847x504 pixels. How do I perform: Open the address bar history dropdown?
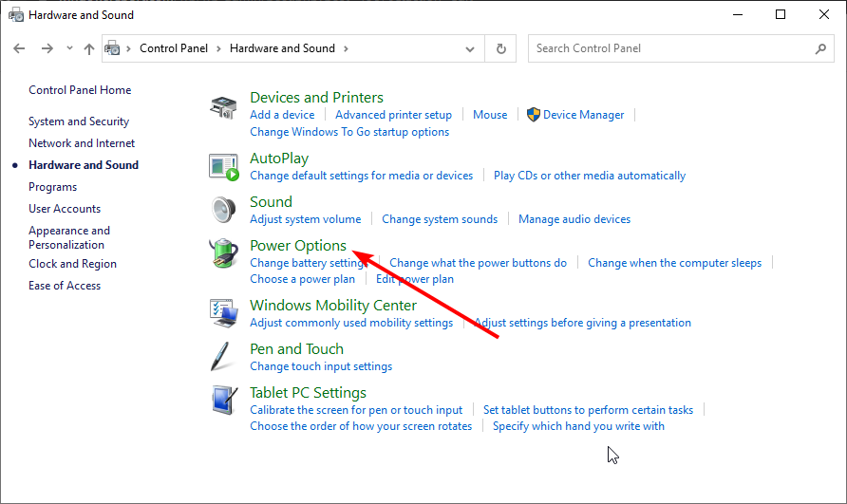[469, 48]
